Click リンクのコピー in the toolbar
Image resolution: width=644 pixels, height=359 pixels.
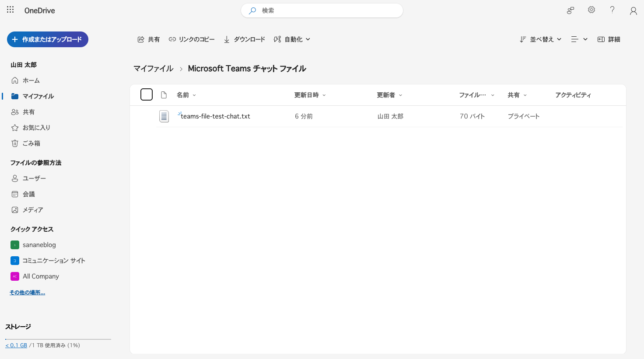tap(192, 39)
